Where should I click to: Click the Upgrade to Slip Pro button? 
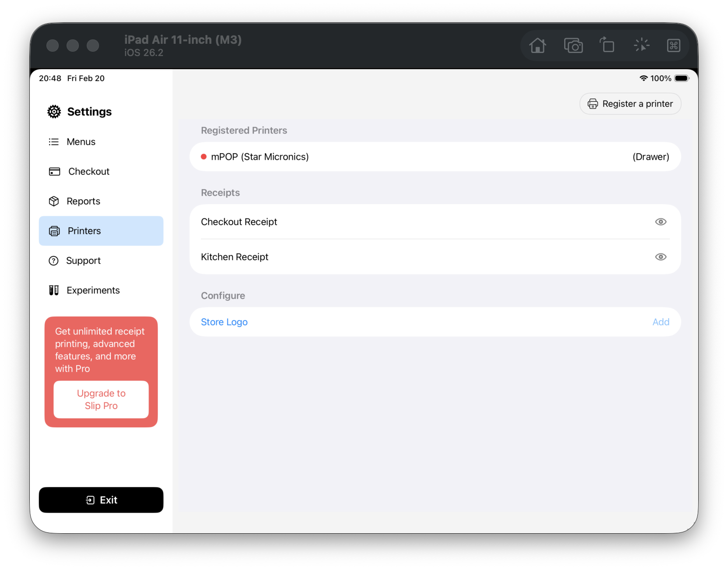coord(101,400)
